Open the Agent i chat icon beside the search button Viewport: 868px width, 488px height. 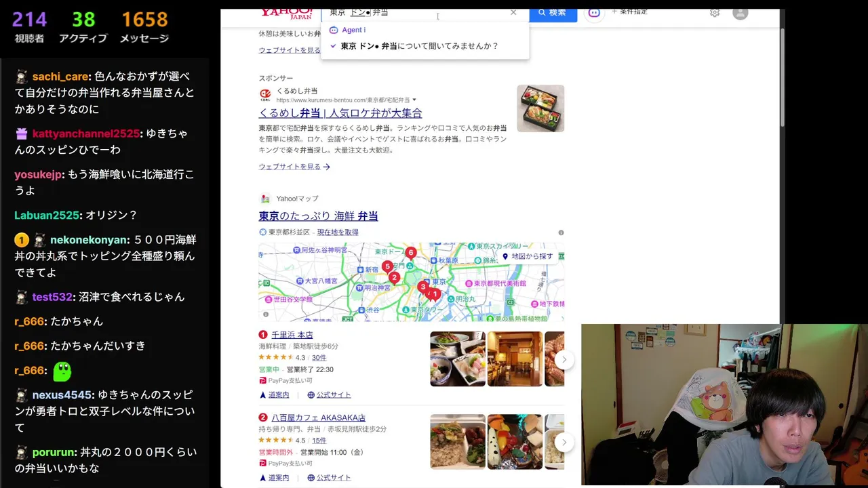(594, 13)
